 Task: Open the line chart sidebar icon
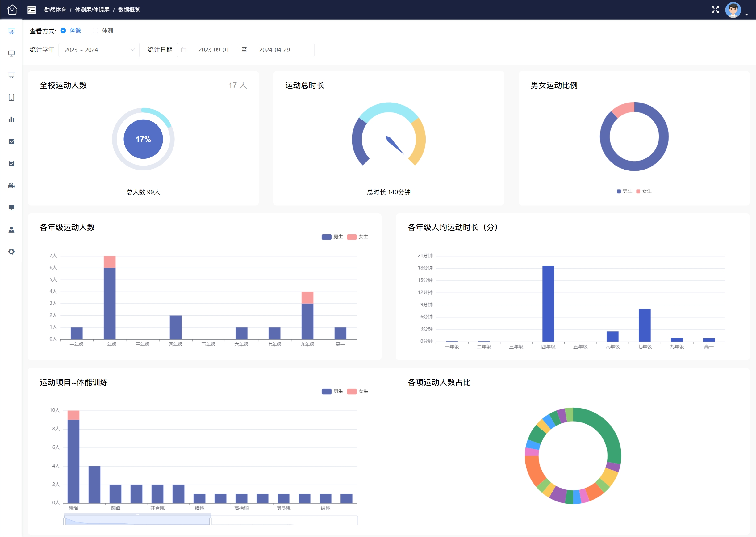pyautogui.click(x=11, y=141)
